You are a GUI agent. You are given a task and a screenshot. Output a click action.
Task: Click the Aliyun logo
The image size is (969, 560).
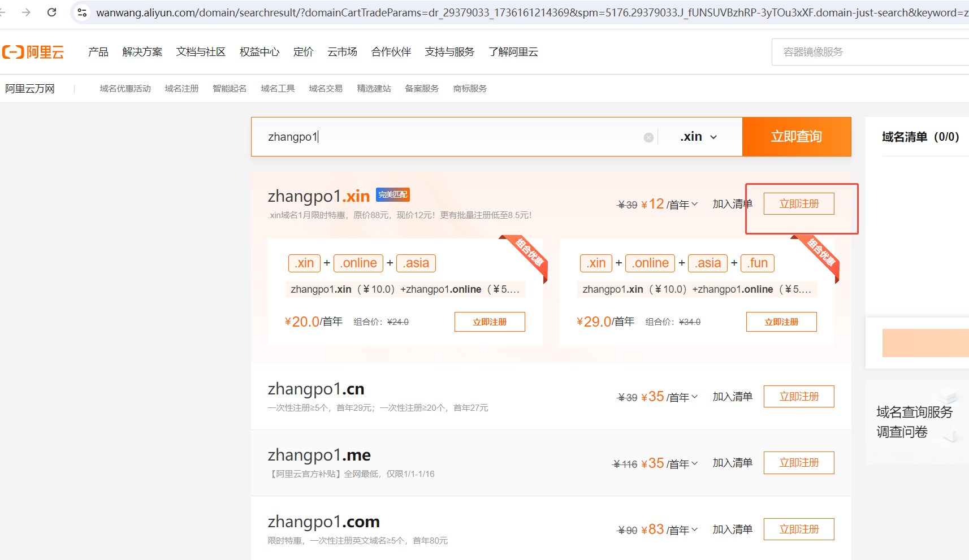pos(33,52)
